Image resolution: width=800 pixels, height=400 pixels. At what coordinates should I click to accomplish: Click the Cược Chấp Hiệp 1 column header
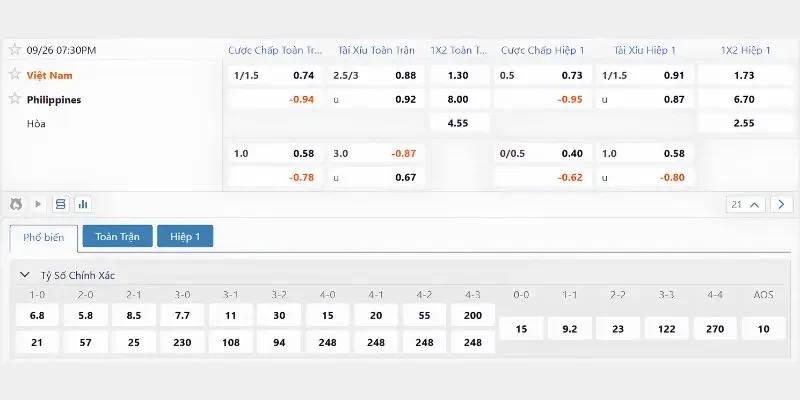[x=542, y=50]
